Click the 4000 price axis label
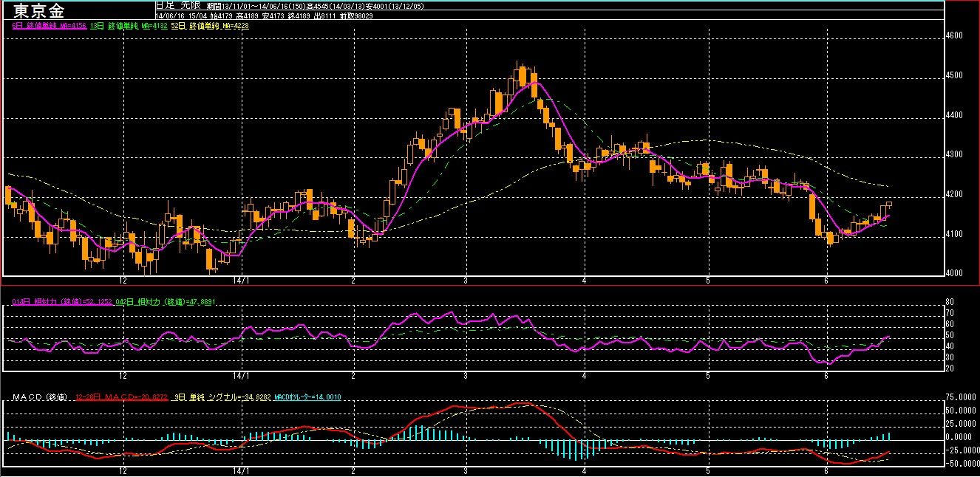The width and height of the screenshot is (980, 477). coord(956,272)
